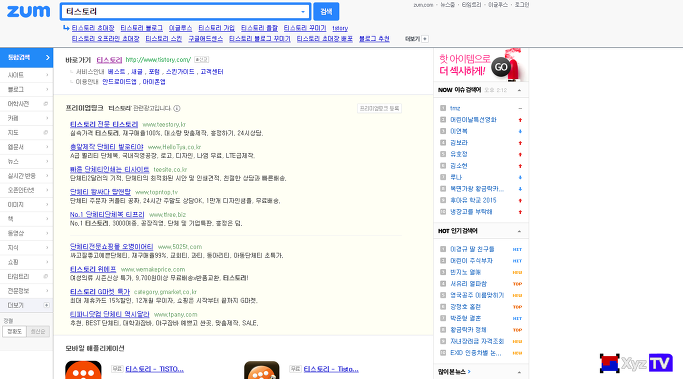Open the 고객센터 service link
Screen dimensions: 683x379
tap(212, 71)
